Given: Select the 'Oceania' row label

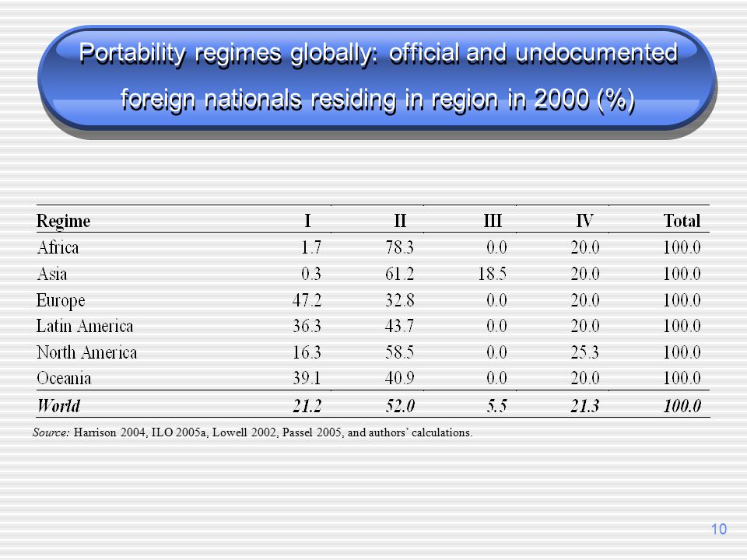Looking at the screenshot, I should (x=64, y=378).
